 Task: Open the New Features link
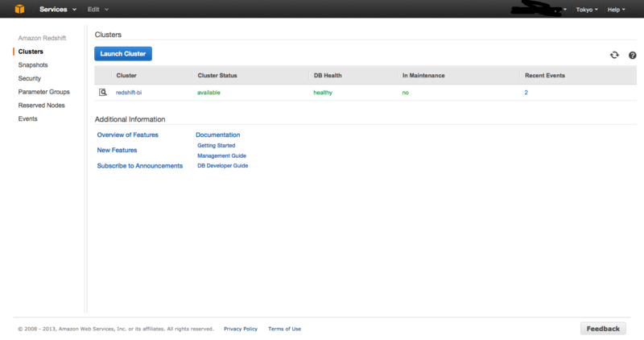tap(117, 150)
